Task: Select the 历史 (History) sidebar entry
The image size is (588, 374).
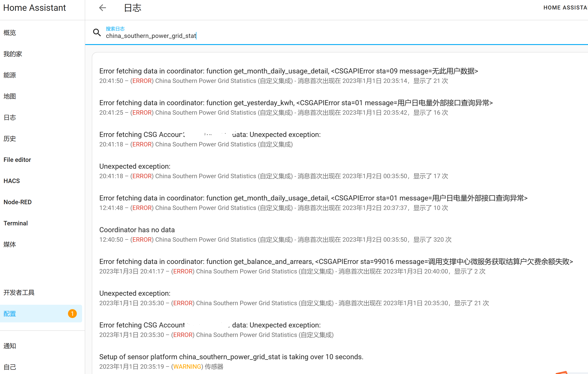Action: pyautogui.click(x=9, y=138)
